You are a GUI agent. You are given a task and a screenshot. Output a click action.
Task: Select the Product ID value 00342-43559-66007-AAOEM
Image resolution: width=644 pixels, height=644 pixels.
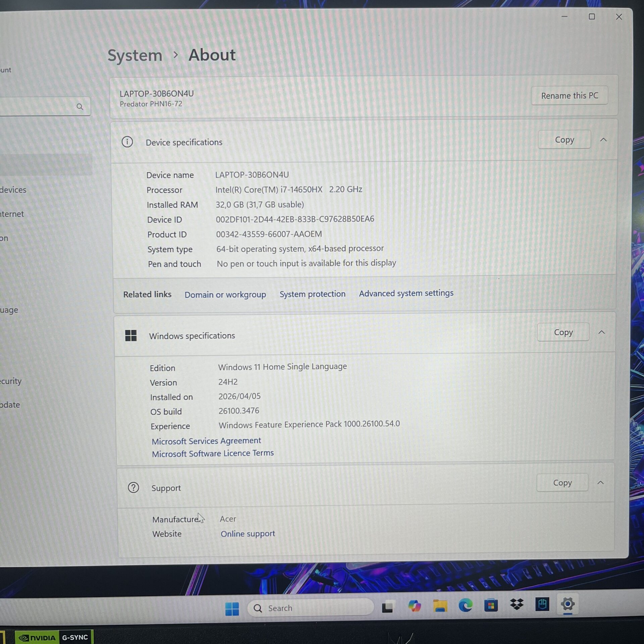(x=269, y=234)
